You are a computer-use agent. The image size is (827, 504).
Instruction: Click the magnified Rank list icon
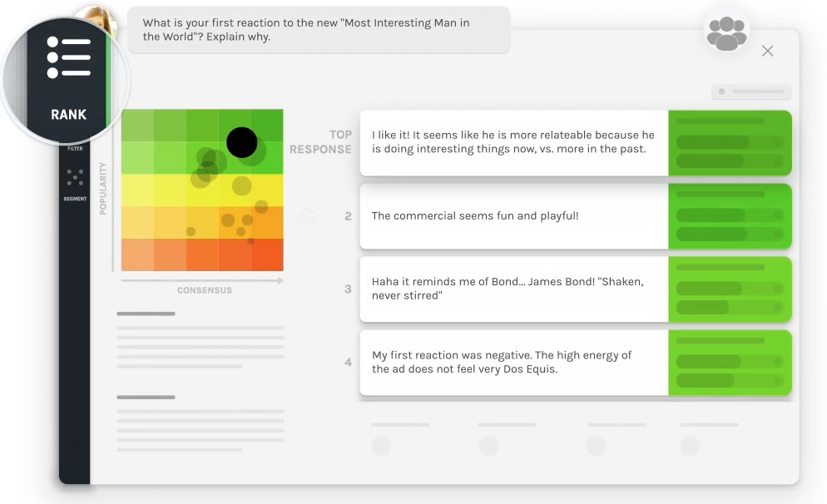[68, 57]
